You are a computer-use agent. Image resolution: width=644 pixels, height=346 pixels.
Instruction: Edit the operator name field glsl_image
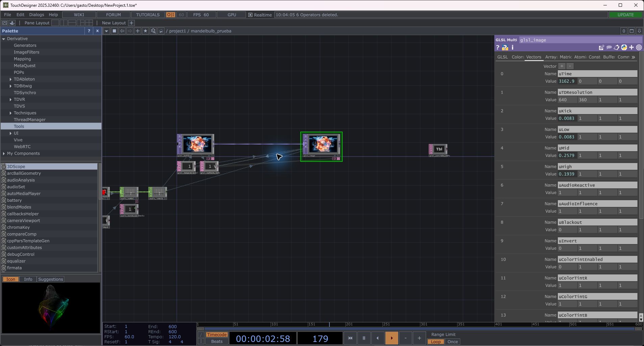[580, 40]
